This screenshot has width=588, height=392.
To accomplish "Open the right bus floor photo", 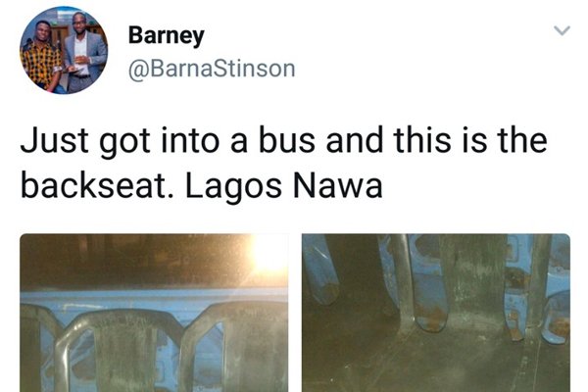I will (436, 313).
